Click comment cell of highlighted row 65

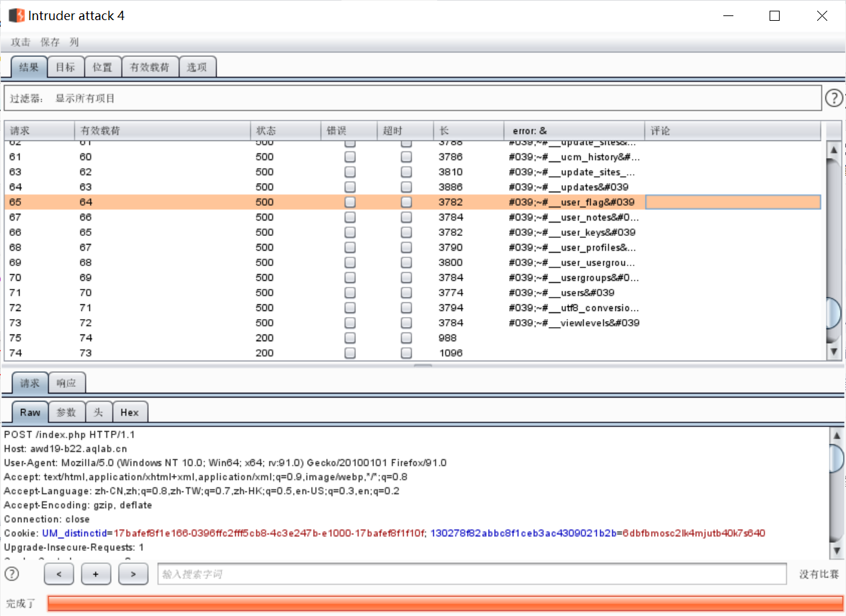click(x=733, y=202)
